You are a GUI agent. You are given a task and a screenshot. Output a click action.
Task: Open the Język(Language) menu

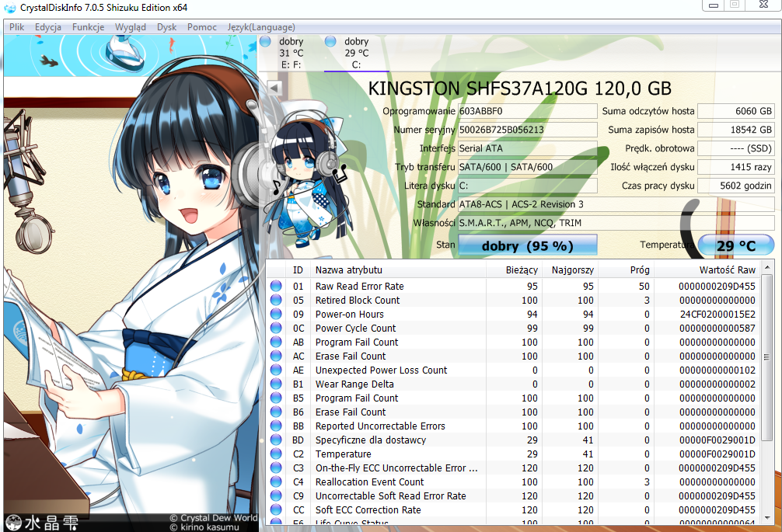click(x=261, y=27)
